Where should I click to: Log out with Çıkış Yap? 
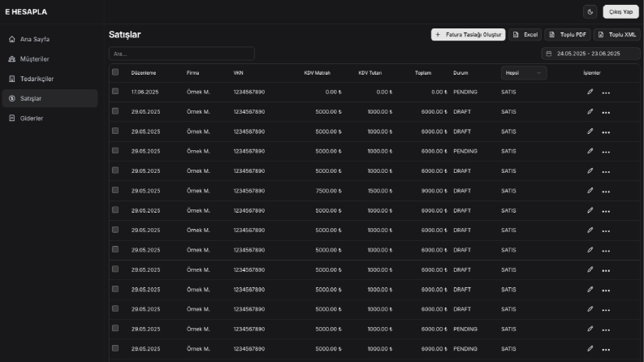620,12
